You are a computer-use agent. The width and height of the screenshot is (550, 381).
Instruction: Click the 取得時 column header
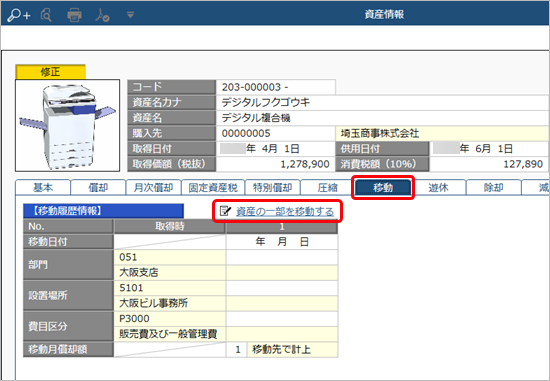point(169,226)
